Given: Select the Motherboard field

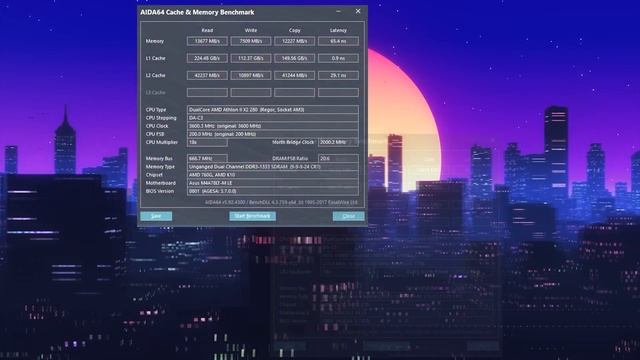Looking at the screenshot, I should pos(273,183).
